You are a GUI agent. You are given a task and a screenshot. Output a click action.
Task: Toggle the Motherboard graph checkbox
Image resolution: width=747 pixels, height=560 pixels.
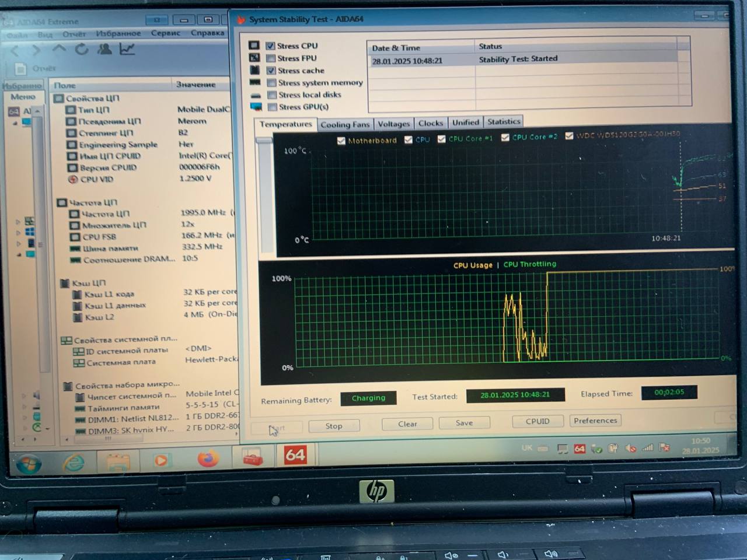point(341,141)
